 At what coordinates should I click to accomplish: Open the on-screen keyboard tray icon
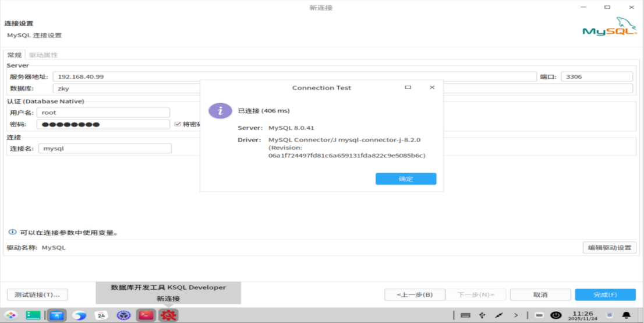tap(465, 315)
